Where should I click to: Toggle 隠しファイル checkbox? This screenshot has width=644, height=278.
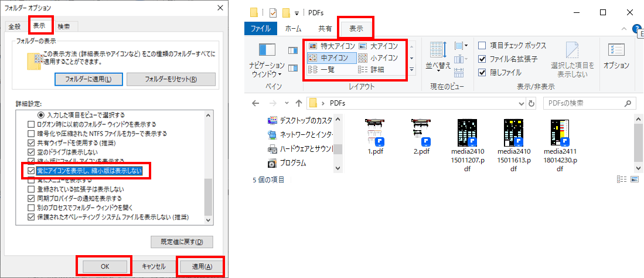click(x=483, y=72)
